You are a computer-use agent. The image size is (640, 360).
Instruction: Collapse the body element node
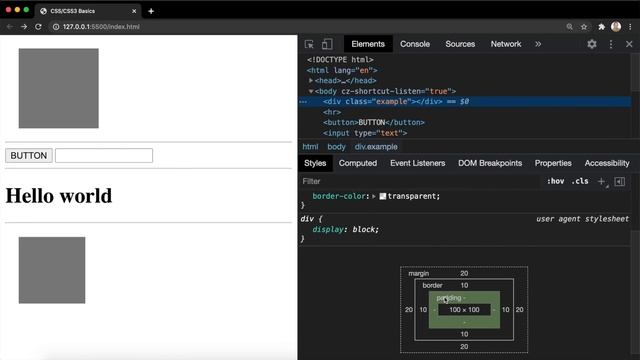coord(311,91)
